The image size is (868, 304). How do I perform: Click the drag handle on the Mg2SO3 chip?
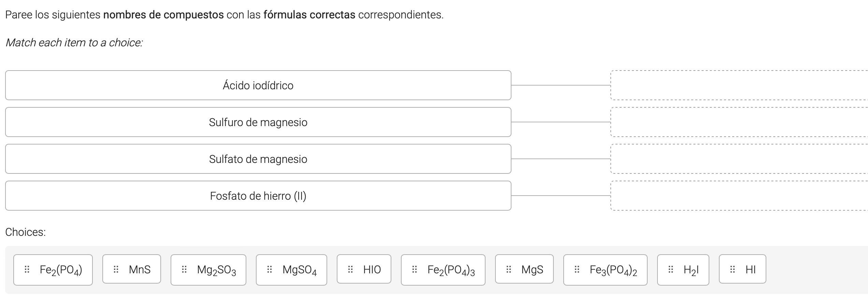pos(184,269)
